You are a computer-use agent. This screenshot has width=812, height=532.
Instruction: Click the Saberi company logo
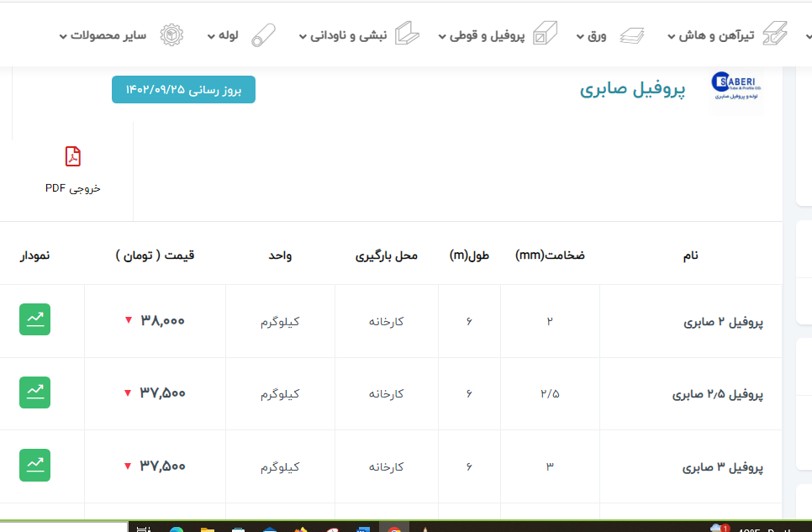pyautogui.click(x=736, y=88)
